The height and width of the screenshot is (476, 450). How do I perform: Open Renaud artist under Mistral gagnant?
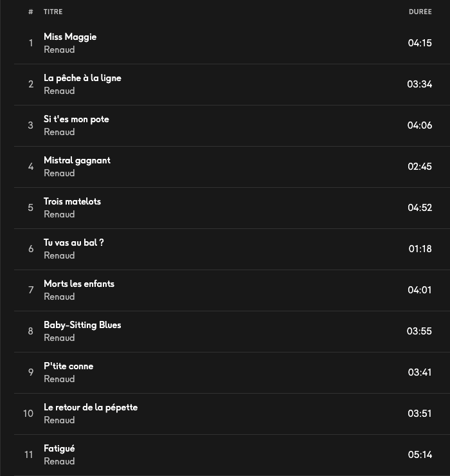[x=59, y=174]
